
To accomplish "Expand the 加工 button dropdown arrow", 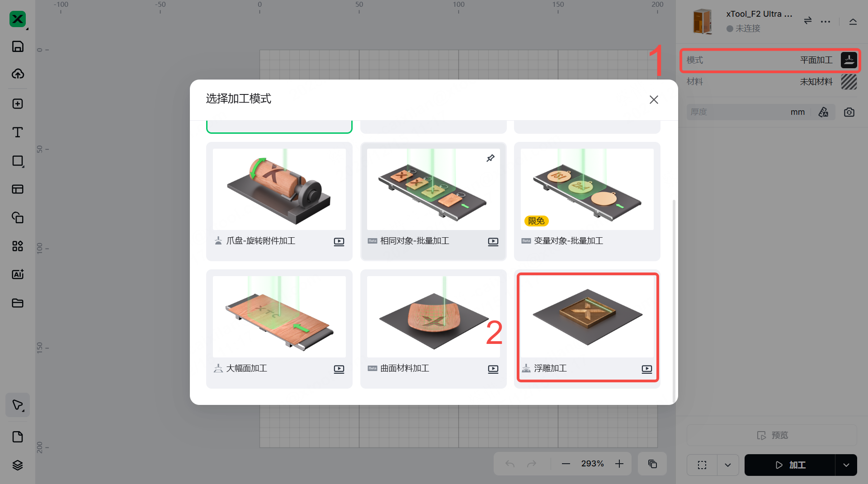I will pos(846,465).
